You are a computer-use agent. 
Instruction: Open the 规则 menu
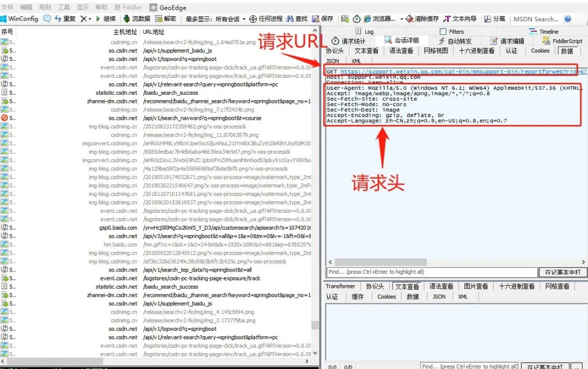click(45, 7)
